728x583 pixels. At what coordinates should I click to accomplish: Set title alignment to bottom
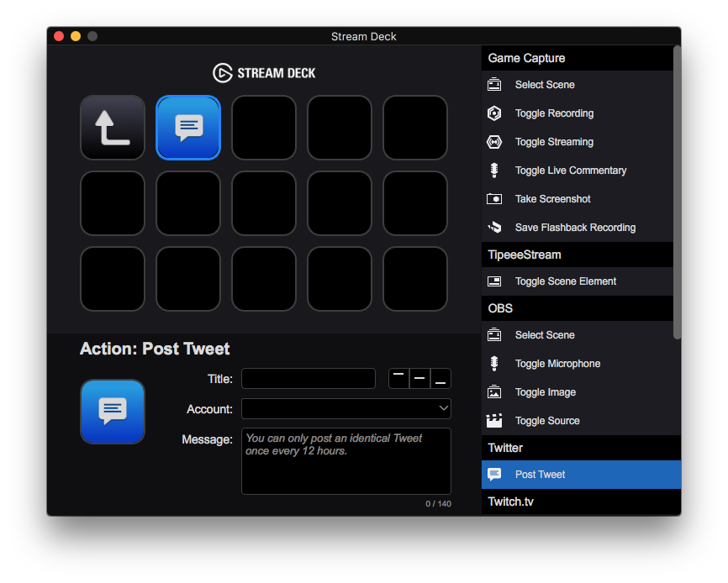pos(440,379)
